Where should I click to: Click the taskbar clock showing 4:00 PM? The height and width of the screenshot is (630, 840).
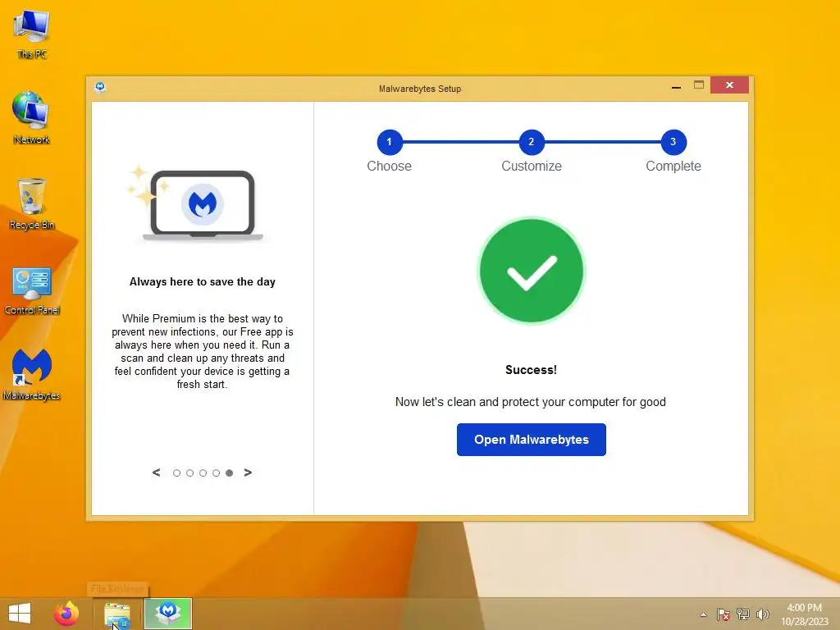[804, 614]
